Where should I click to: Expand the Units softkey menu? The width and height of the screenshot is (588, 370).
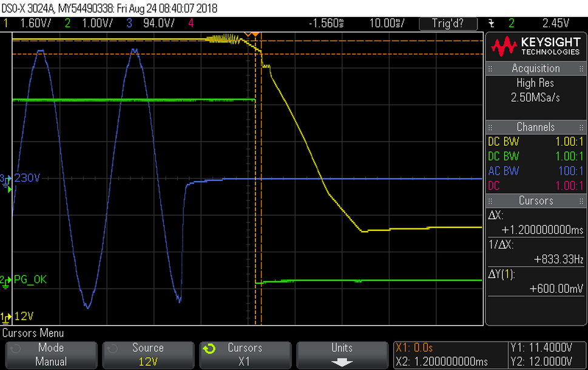(342, 355)
